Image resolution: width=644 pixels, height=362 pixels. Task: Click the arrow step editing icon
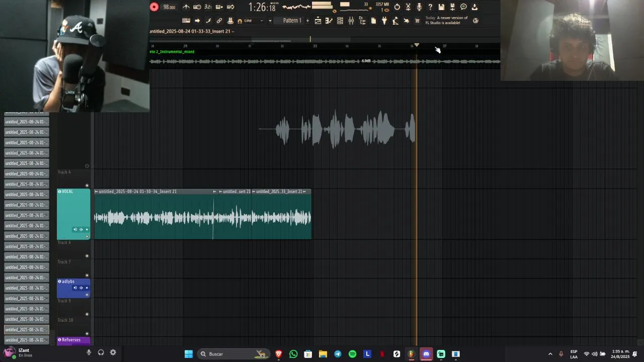point(197,21)
